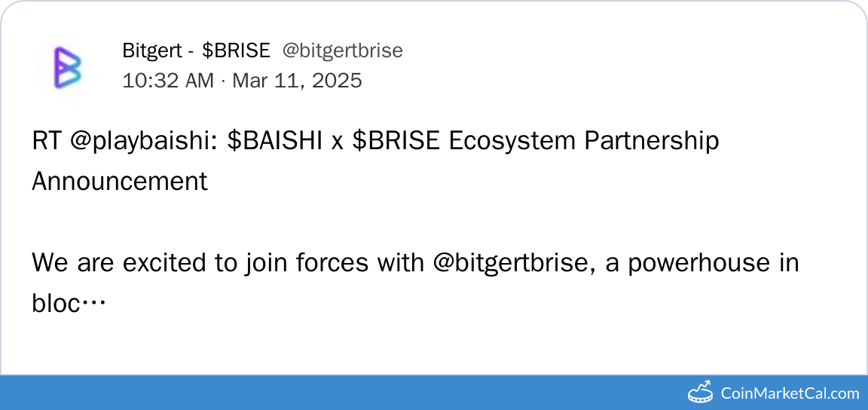Expand the truncated text via the ellipsis
Viewport: 868px width, 410px height.
[x=94, y=304]
